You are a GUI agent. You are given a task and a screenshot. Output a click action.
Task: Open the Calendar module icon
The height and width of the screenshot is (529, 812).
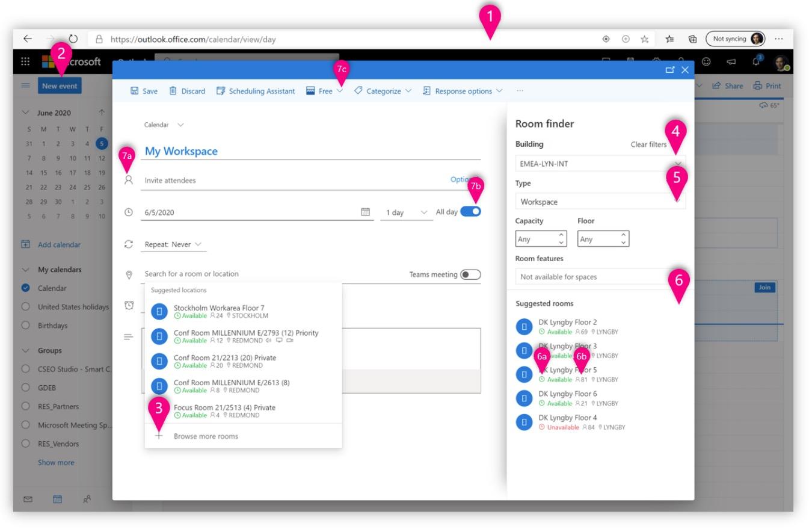click(x=57, y=499)
